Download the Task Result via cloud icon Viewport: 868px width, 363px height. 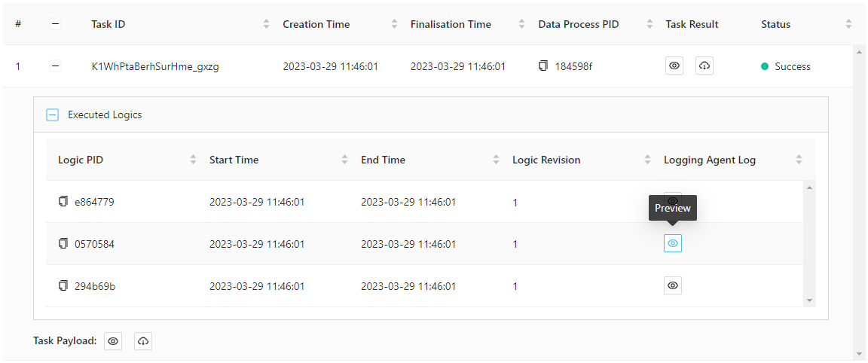(x=704, y=66)
